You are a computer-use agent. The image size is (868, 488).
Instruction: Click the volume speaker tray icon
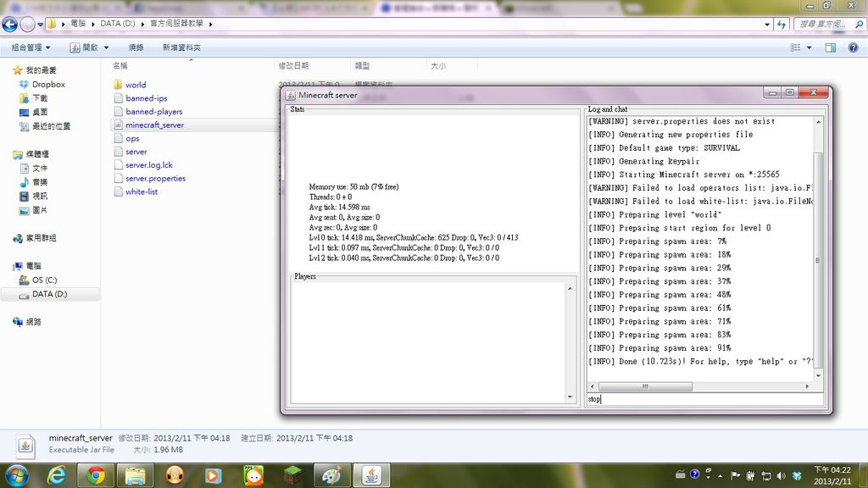coord(781,475)
